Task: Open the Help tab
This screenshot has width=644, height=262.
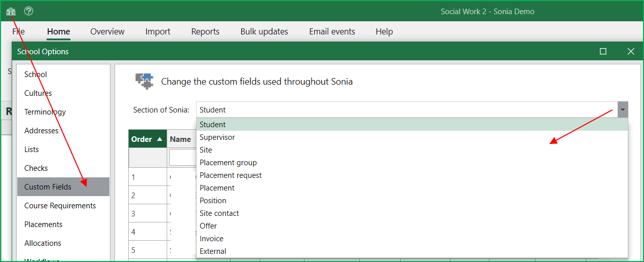Action: point(384,31)
